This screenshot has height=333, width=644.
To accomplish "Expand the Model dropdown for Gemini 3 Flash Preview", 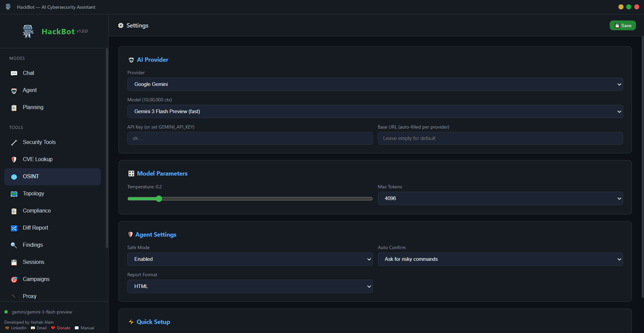I will [x=375, y=111].
